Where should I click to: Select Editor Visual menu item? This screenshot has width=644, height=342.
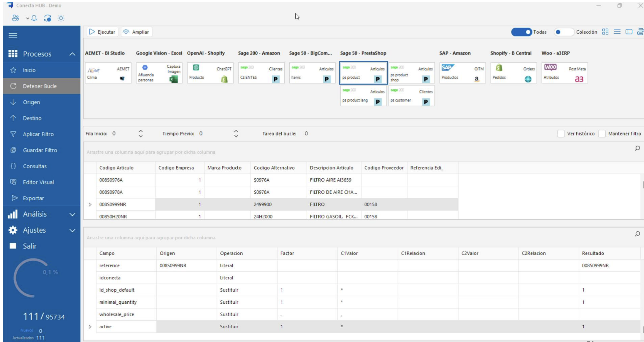point(38,182)
